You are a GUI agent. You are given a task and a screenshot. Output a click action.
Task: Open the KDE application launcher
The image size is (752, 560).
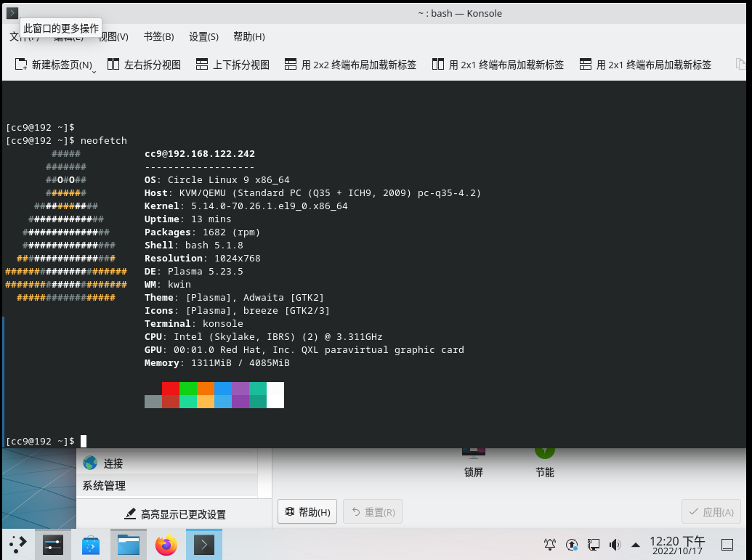(x=17, y=544)
